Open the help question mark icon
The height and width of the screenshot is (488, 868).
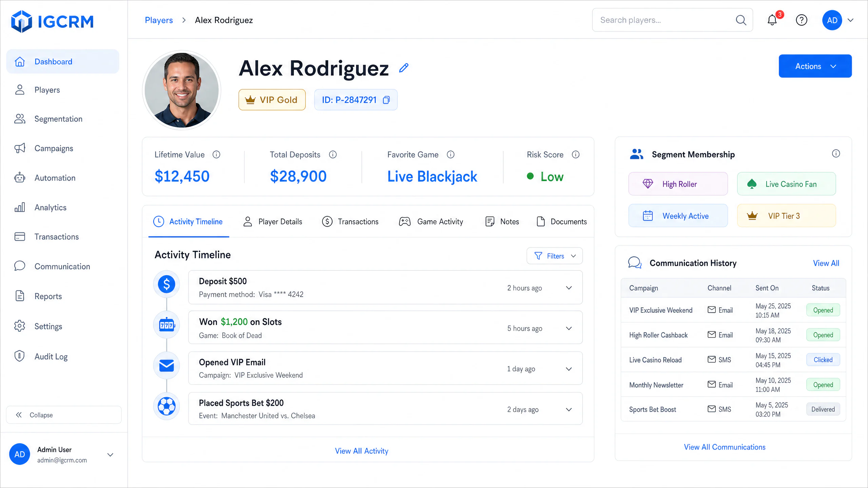[802, 20]
